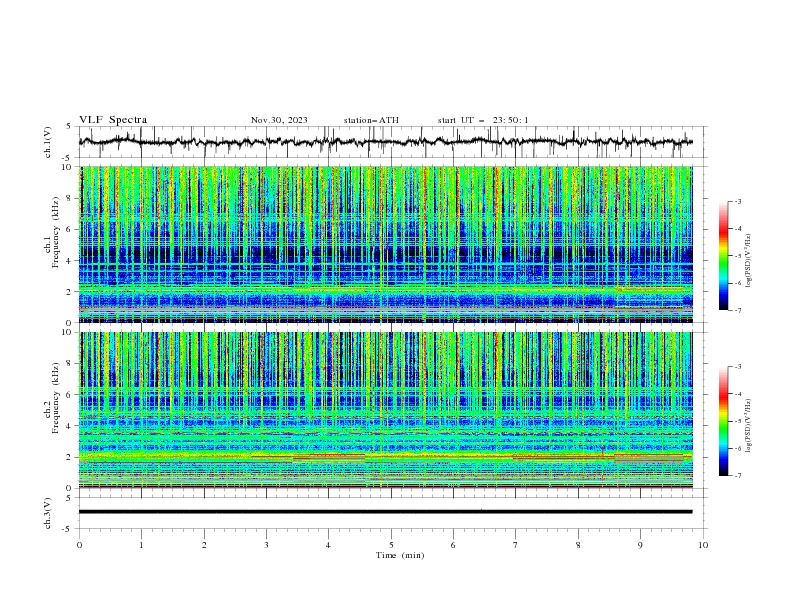
Task: Click the 'VLF Spectra' title text
Action: (113, 120)
